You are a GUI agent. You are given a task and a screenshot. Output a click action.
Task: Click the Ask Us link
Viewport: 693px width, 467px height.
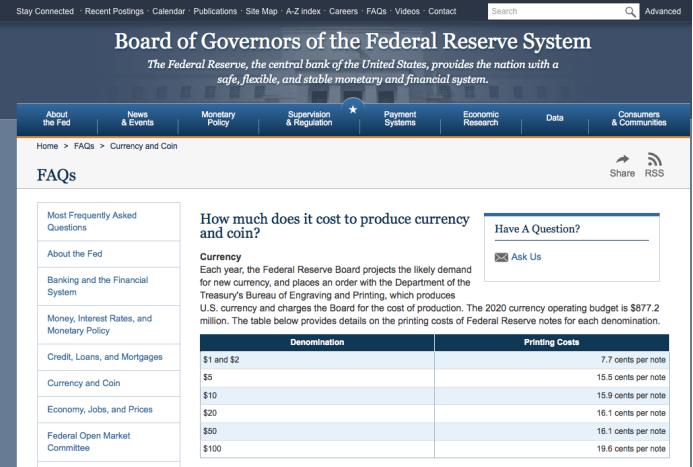(526, 257)
